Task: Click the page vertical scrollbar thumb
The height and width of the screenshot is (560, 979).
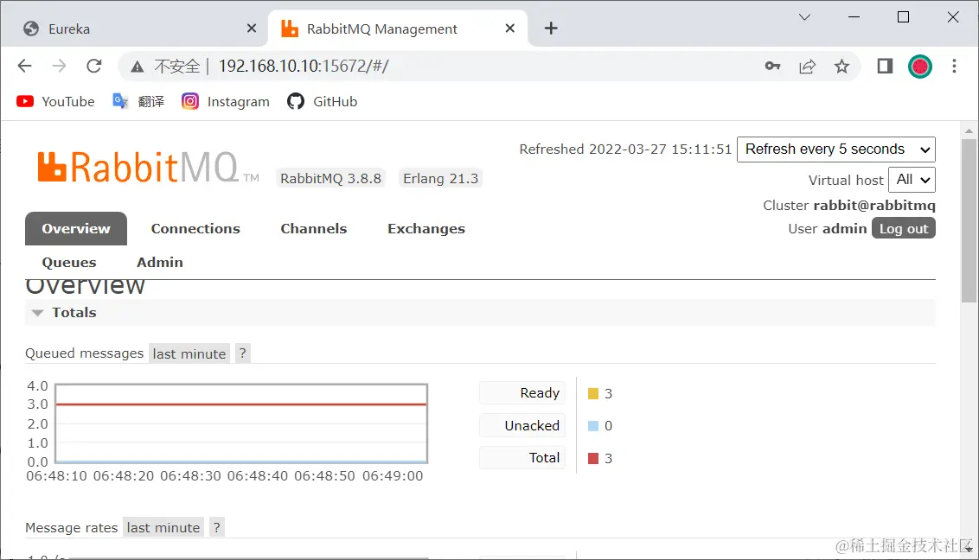Action: (969, 220)
